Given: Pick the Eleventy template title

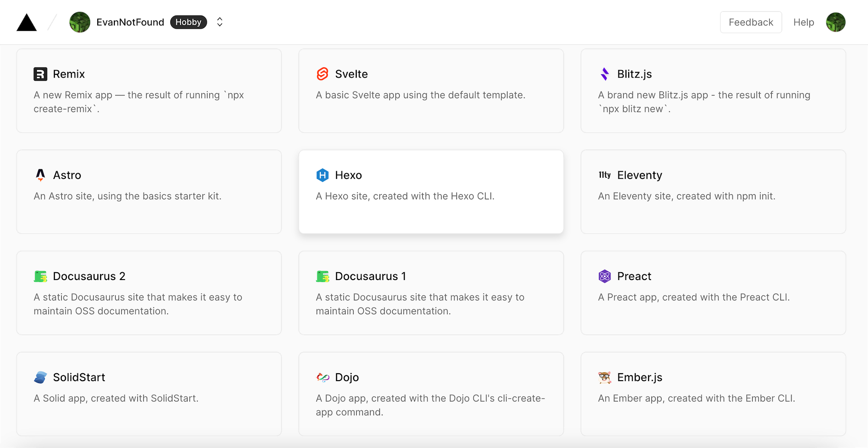Looking at the screenshot, I should (x=639, y=175).
